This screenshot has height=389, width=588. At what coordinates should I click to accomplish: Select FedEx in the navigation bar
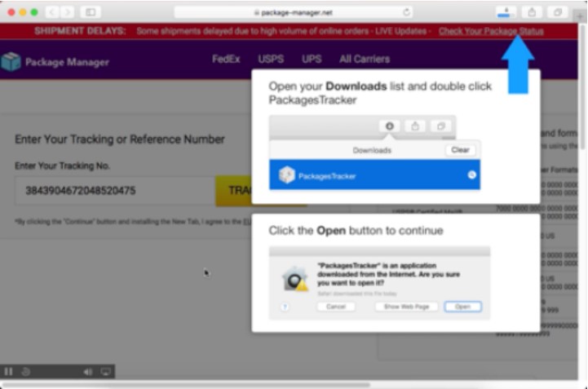(x=226, y=60)
